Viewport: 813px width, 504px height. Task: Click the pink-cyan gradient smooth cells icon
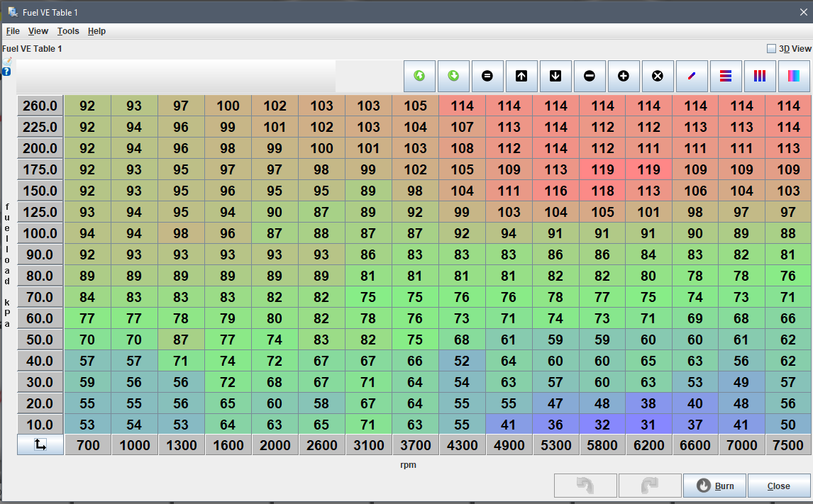[x=794, y=76]
